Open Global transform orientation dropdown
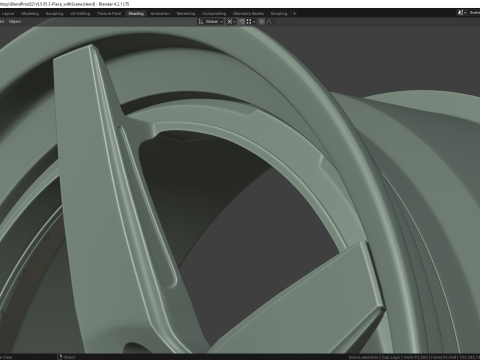 (211, 22)
